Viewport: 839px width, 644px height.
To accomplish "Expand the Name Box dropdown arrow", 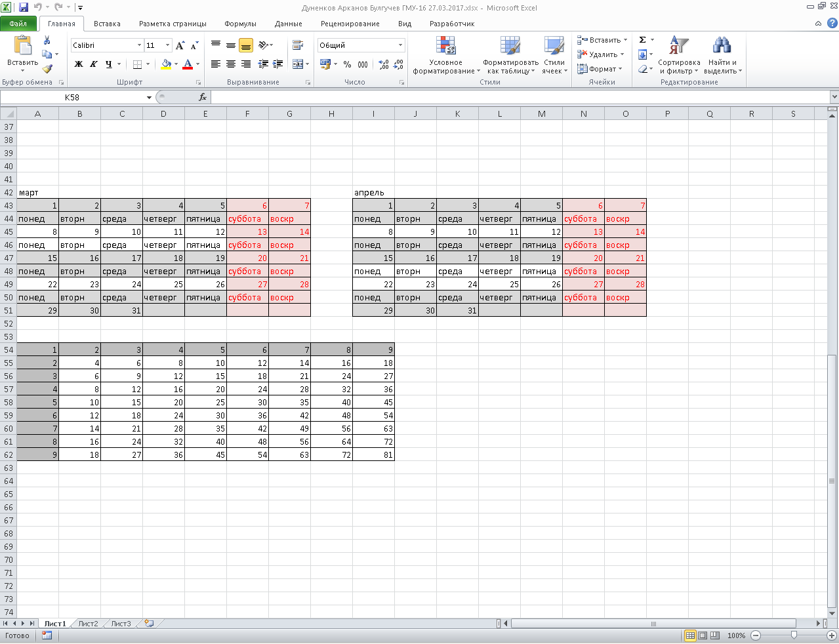I will click(150, 97).
